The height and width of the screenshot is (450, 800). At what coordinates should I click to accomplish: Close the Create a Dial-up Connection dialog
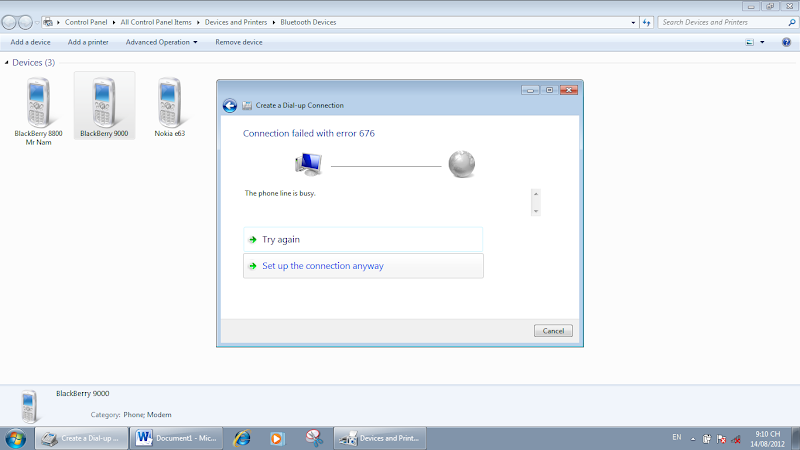(x=568, y=90)
